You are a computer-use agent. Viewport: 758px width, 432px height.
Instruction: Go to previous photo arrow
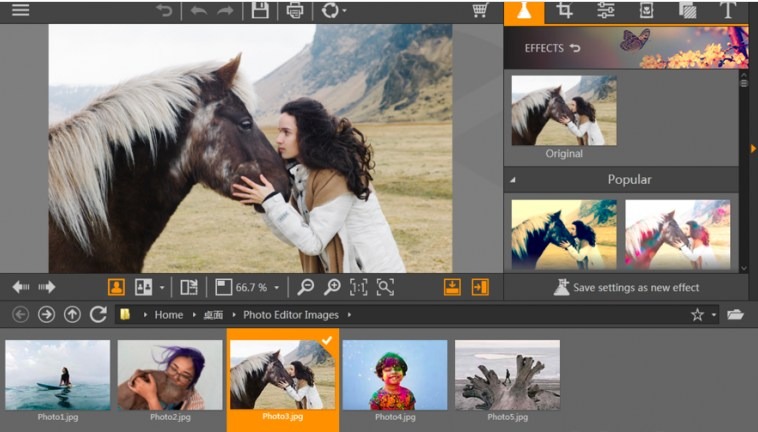(21, 287)
